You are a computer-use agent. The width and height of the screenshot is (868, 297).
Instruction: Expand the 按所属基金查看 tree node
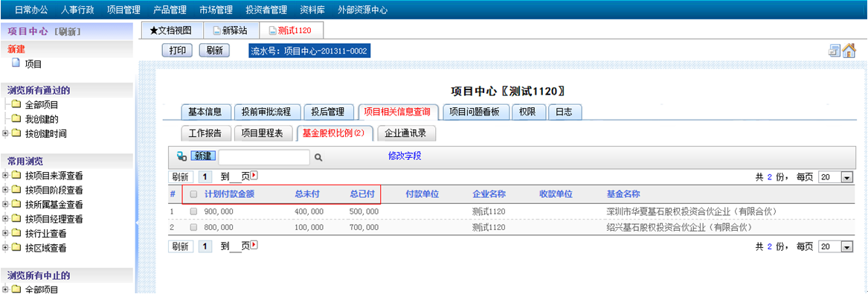click(x=5, y=205)
